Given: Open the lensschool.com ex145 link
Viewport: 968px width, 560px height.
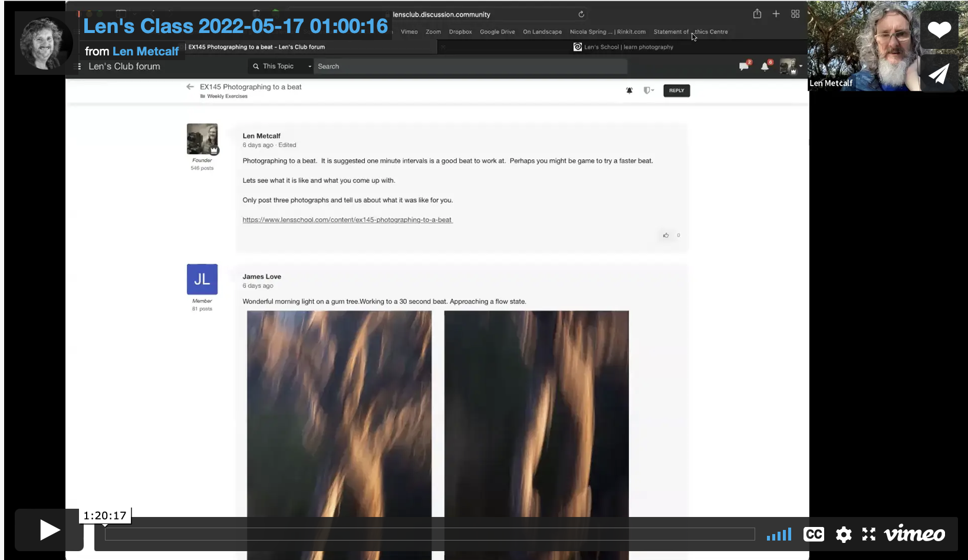Looking at the screenshot, I should click(347, 220).
